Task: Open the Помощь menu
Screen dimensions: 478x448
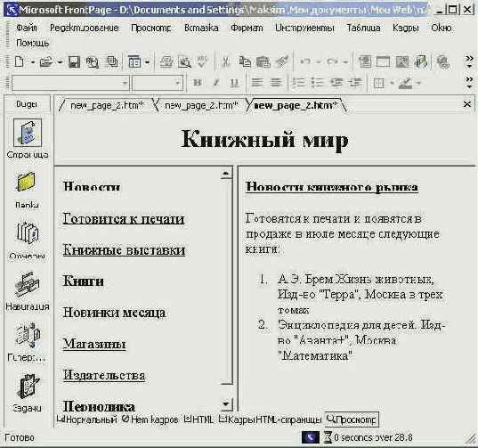Action: [x=32, y=43]
